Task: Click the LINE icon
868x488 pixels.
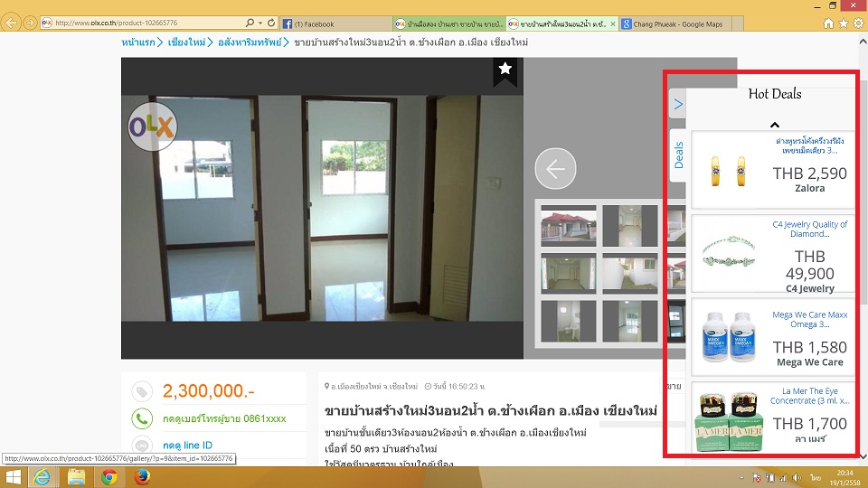Action: point(142,445)
